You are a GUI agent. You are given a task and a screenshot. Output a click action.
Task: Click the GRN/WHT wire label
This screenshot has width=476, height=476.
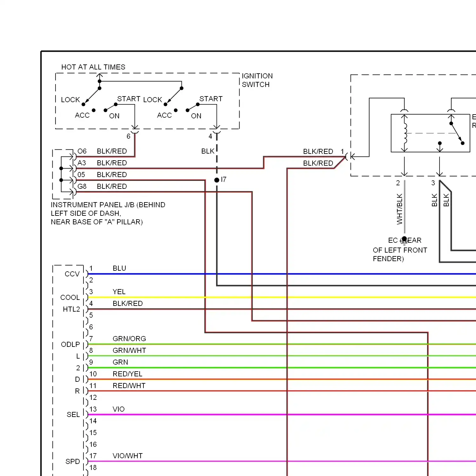129,350
